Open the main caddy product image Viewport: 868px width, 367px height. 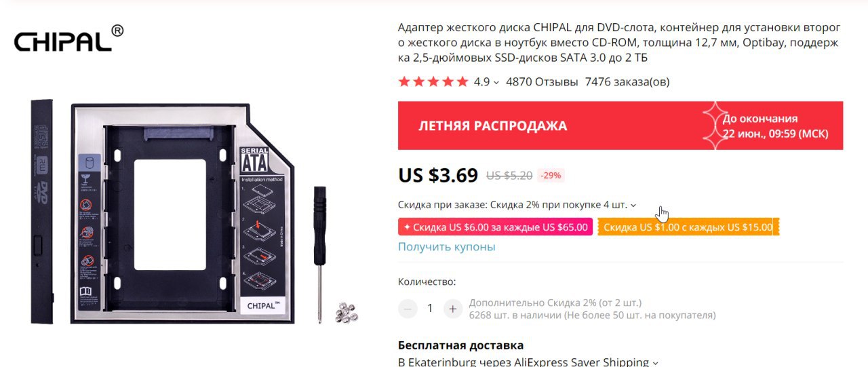point(183,212)
